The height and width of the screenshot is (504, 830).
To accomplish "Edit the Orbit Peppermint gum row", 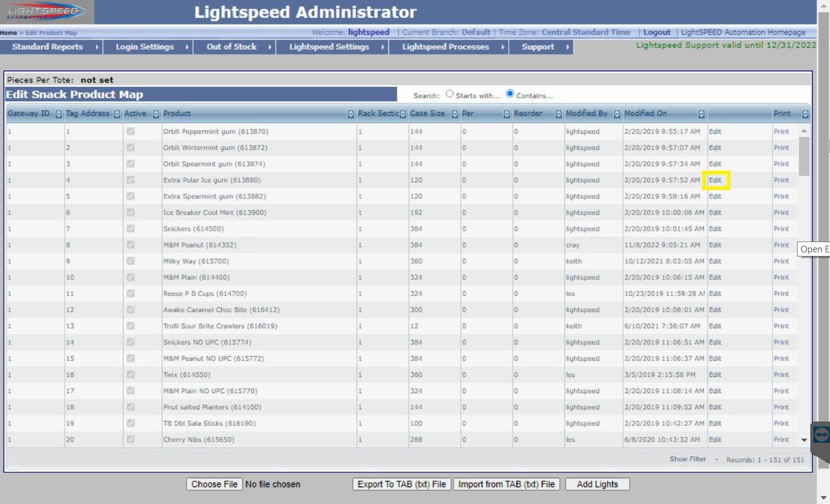I will pyautogui.click(x=715, y=131).
